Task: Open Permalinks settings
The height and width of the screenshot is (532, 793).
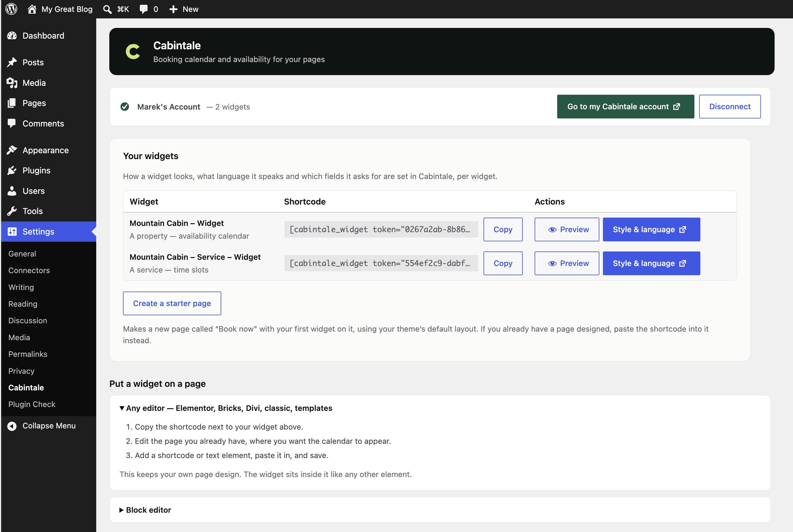Action: [x=28, y=354]
